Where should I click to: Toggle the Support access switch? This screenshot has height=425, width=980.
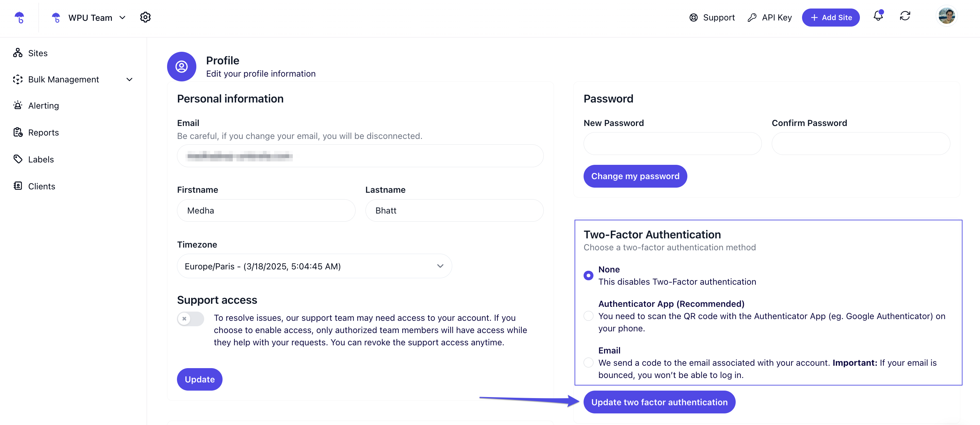(190, 318)
